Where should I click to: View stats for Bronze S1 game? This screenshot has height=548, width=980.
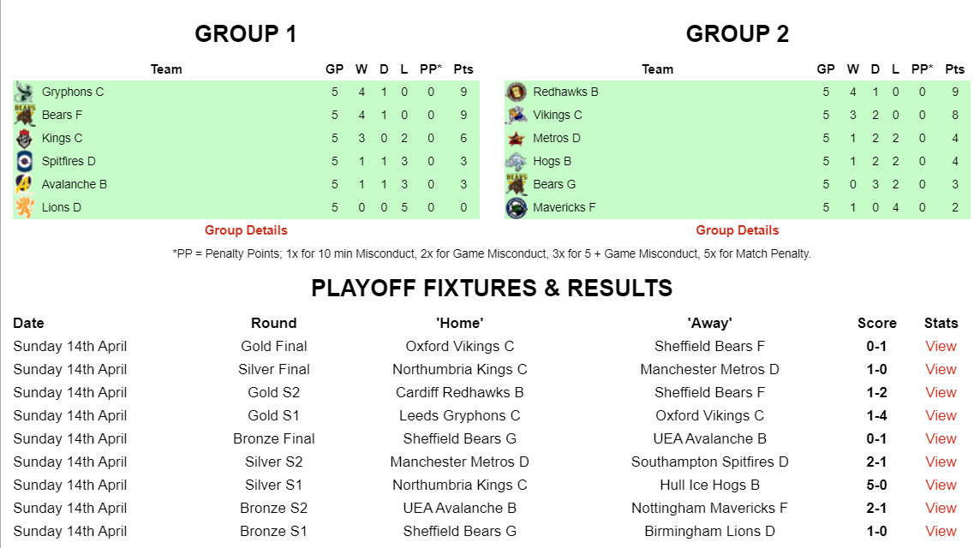[941, 531]
